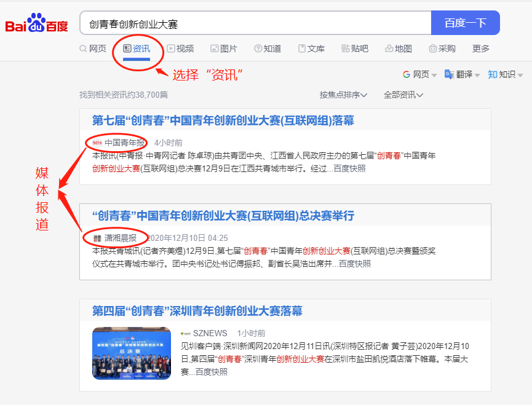Click the document icon beside 文库
Image resolution: width=532 pixels, height=405 pixels.
point(301,49)
